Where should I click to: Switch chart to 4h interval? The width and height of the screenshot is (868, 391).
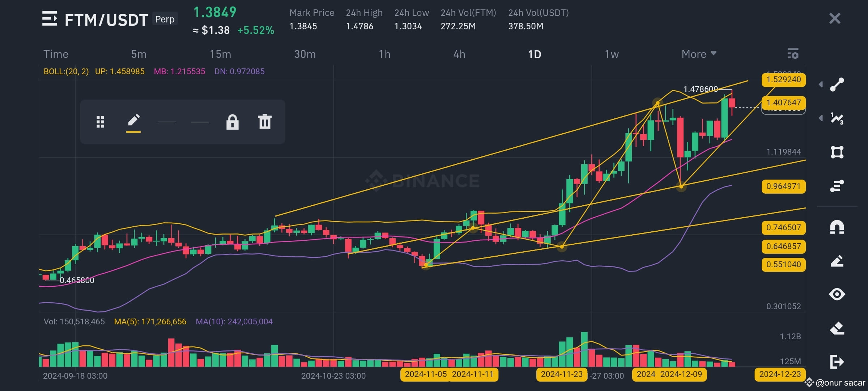pyautogui.click(x=459, y=54)
